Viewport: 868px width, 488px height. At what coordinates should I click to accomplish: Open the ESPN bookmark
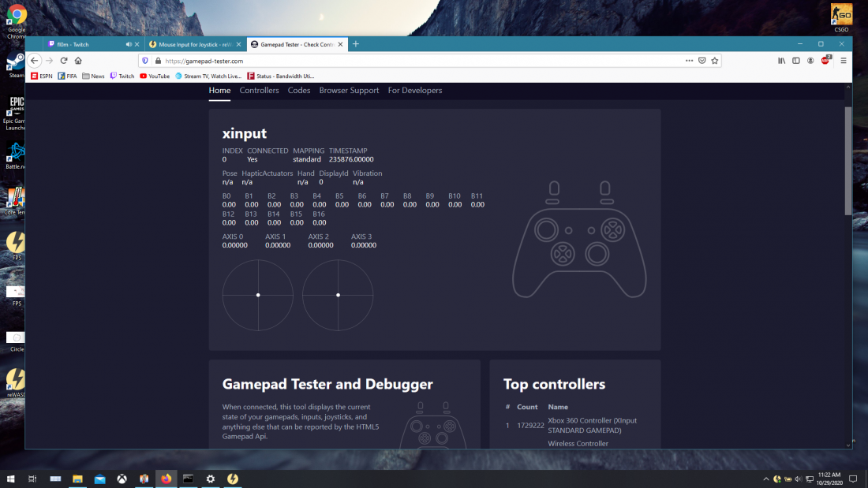pyautogui.click(x=43, y=76)
